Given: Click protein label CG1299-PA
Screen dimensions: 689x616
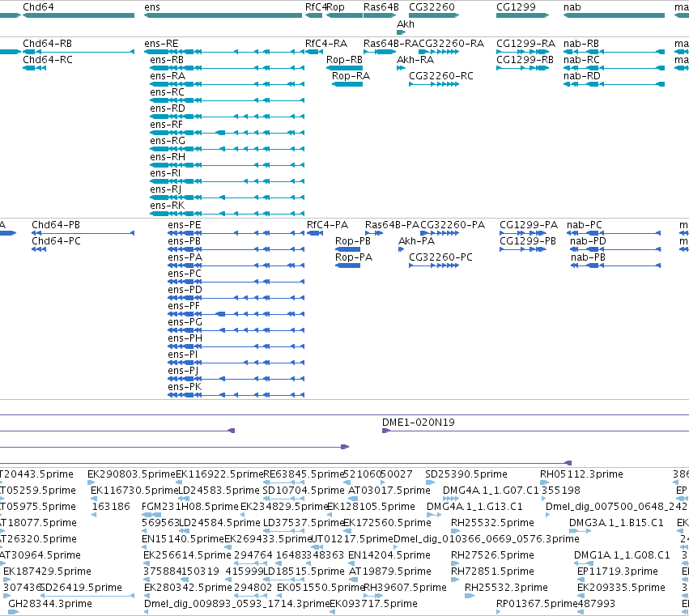Looking at the screenshot, I should (529, 225).
